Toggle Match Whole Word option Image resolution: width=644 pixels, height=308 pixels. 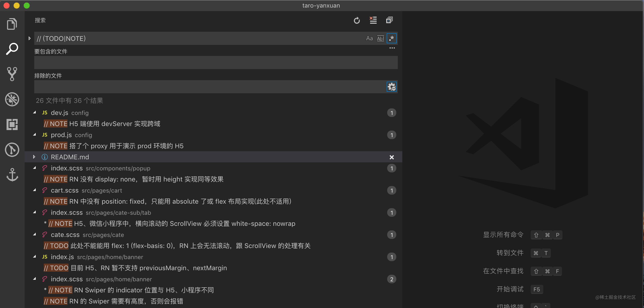380,38
